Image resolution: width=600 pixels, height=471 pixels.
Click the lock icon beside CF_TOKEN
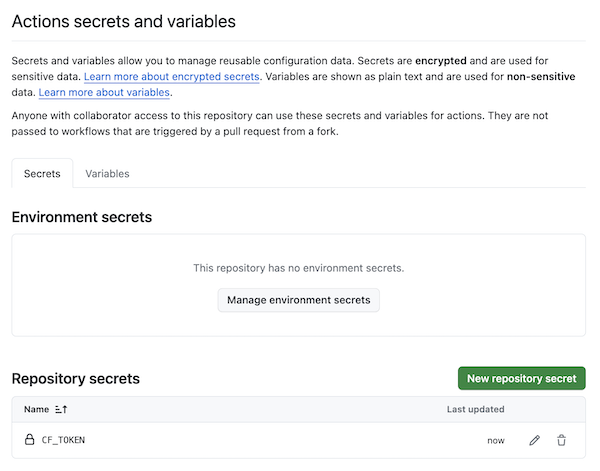(x=29, y=440)
